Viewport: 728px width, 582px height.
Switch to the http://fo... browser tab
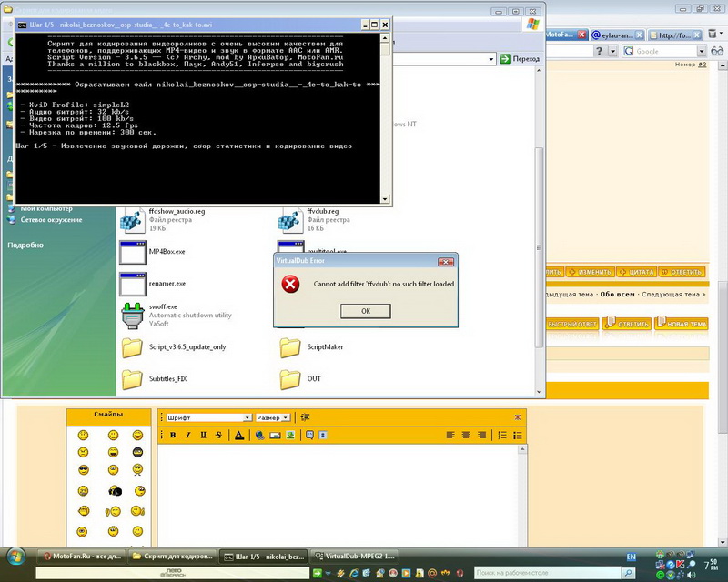point(674,35)
